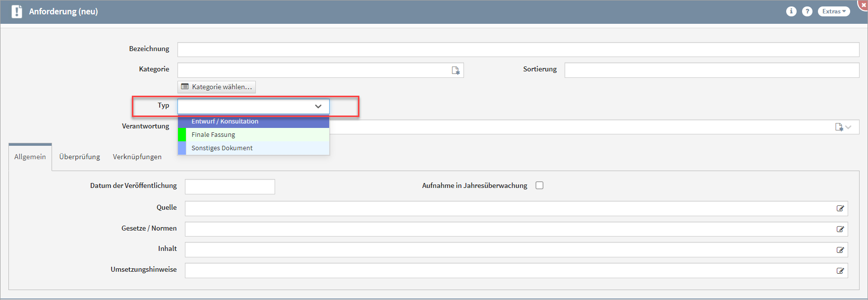Click green color swatch beside Finale Fassung
This screenshot has height=300, width=868.
pyautogui.click(x=182, y=135)
